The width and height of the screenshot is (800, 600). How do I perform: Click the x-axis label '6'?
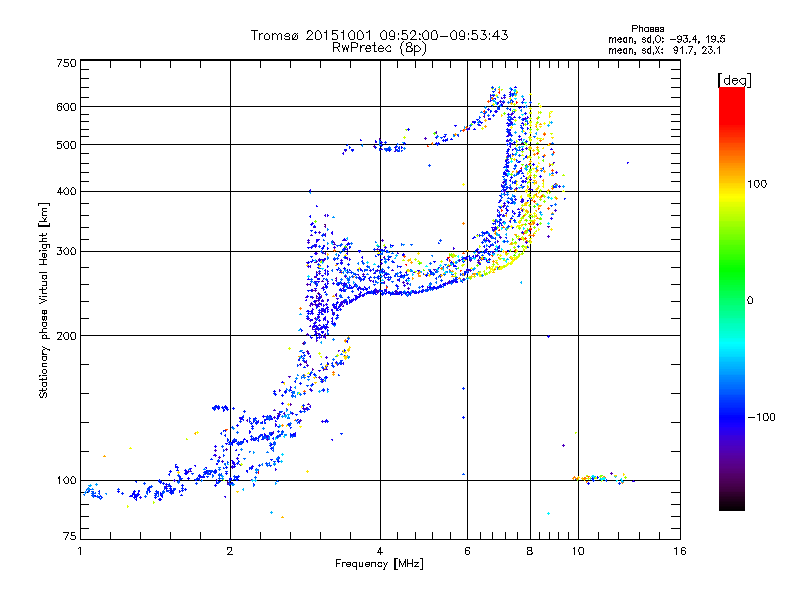(x=467, y=551)
